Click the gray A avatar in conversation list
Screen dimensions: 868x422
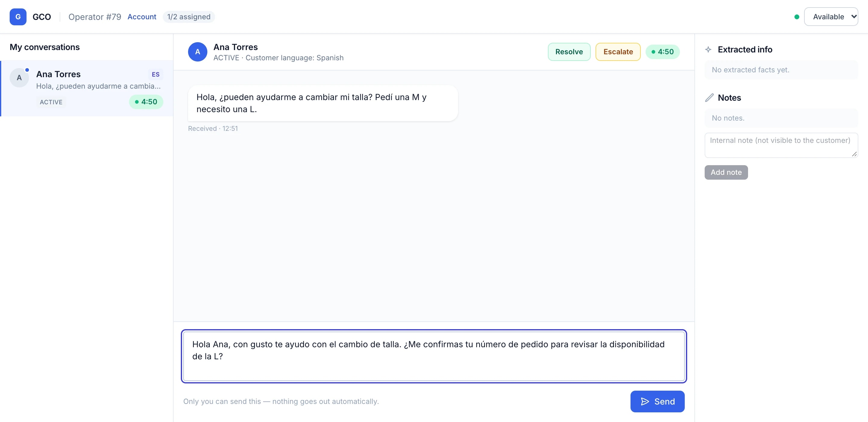19,78
